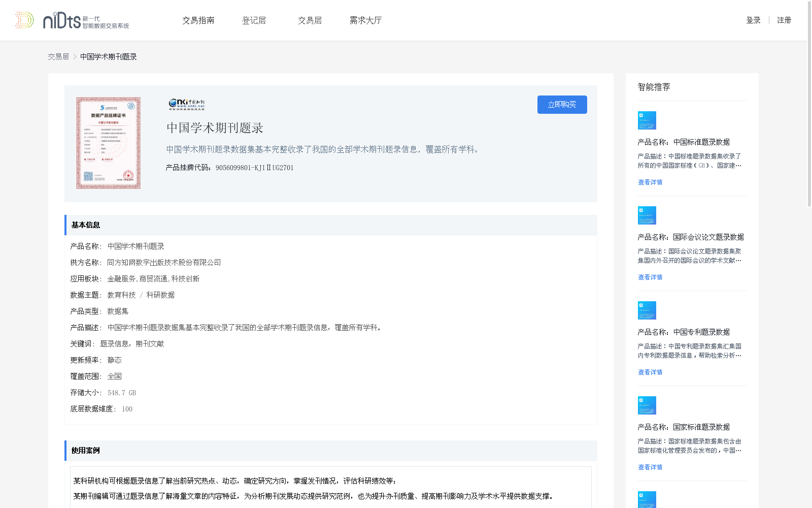Click breadcrumb current page 中国学术期刊题录
This screenshot has width=812, height=508.
coord(109,57)
